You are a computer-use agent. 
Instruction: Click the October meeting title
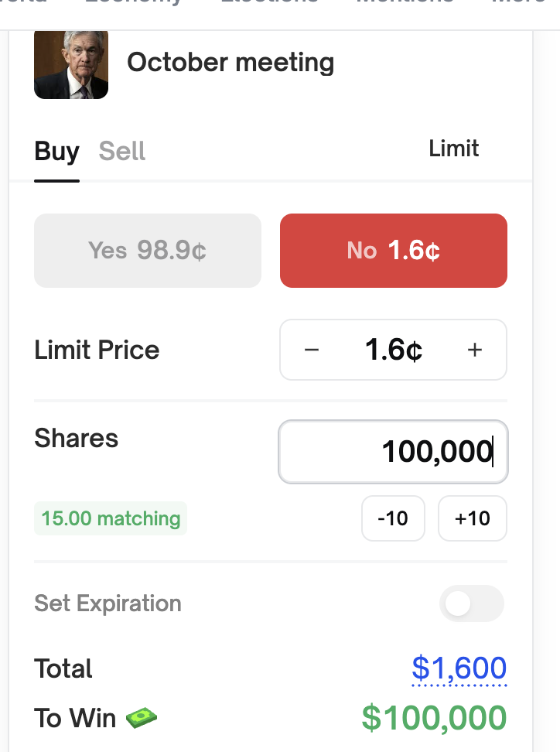[x=230, y=63]
